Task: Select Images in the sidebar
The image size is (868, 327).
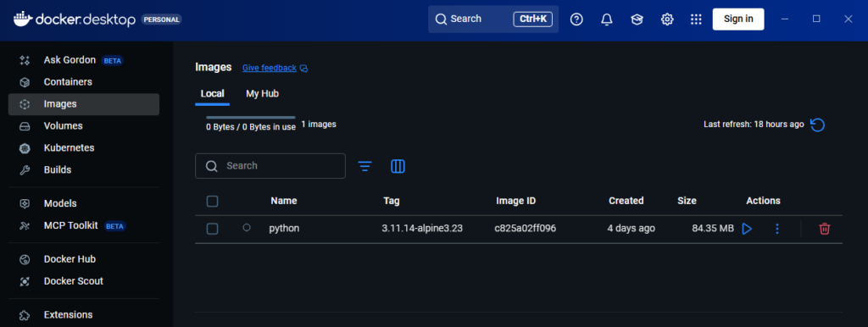Action: [84, 104]
